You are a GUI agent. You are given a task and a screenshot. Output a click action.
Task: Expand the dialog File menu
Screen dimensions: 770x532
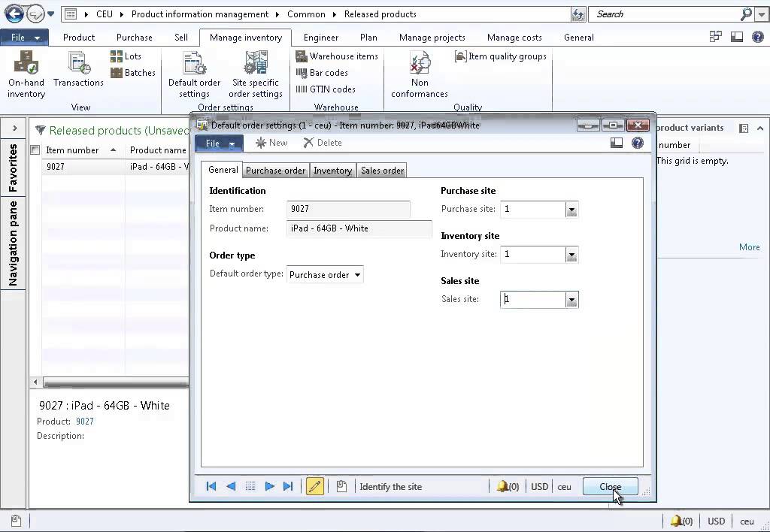[219, 144]
